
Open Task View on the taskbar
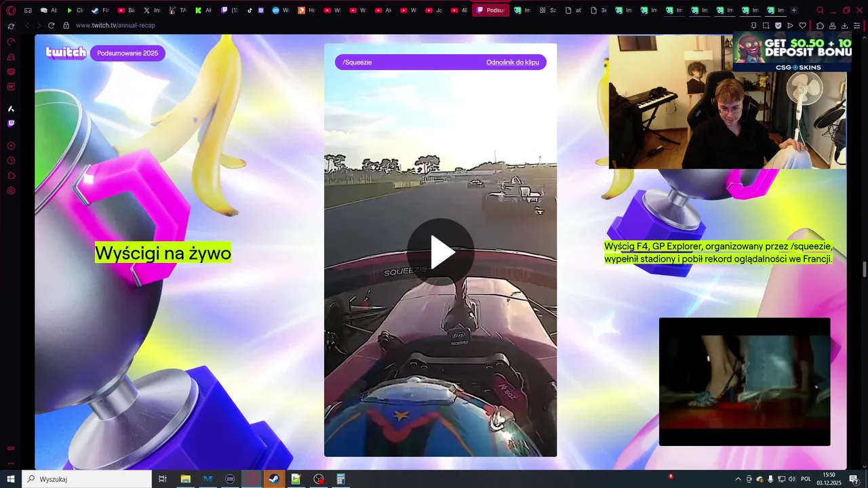point(163,479)
